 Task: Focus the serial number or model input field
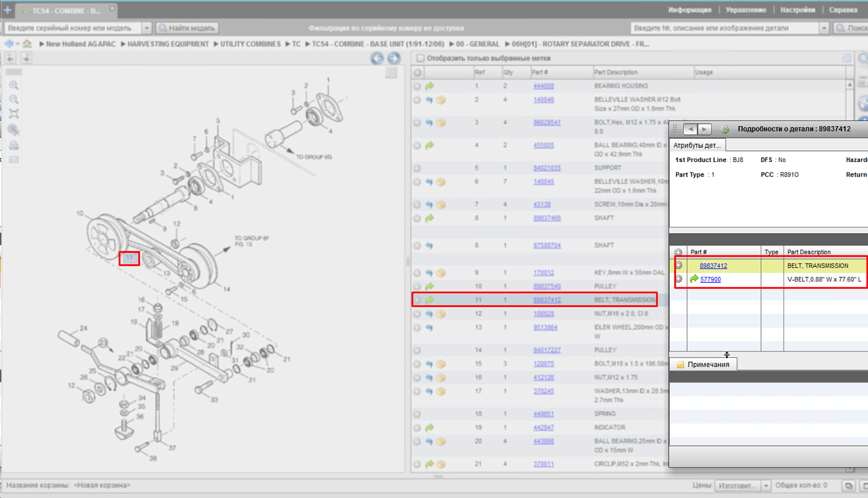pos(73,28)
